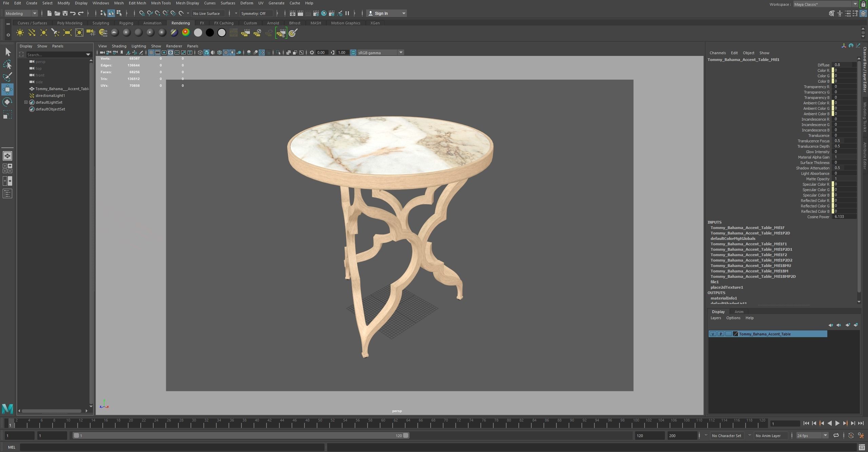The image size is (868, 452).
Task: Click the Save scene icon
Action: pos(65,13)
